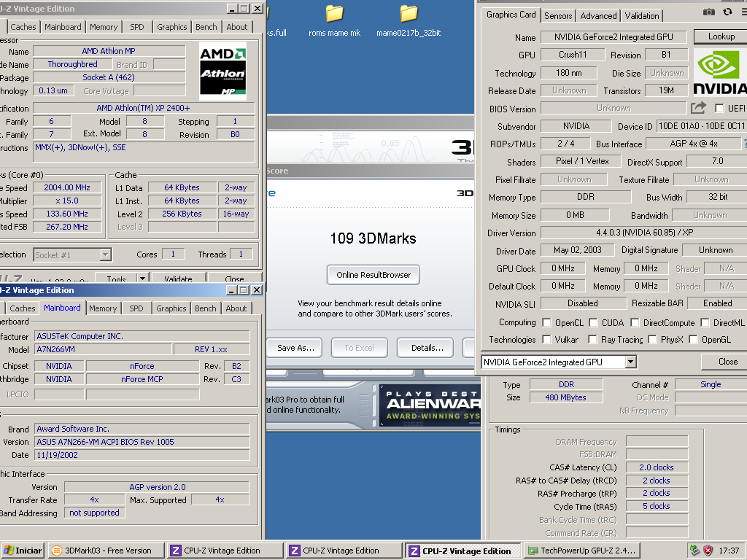This screenshot has width=747, height=560.
Task: Toggle the OpenCL checkbox
Action: 547,323
